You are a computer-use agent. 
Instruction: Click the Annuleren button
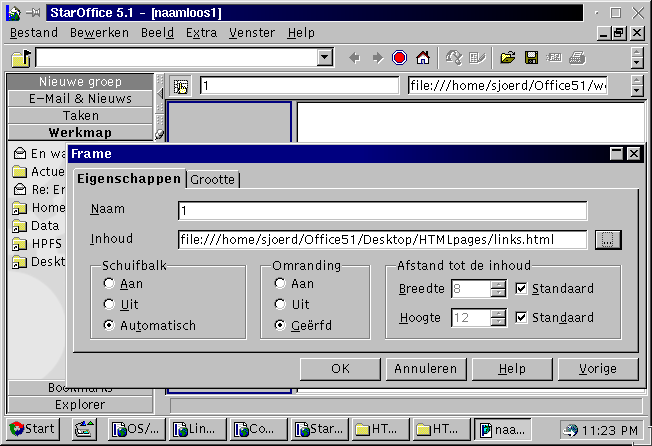click(426, 369)
